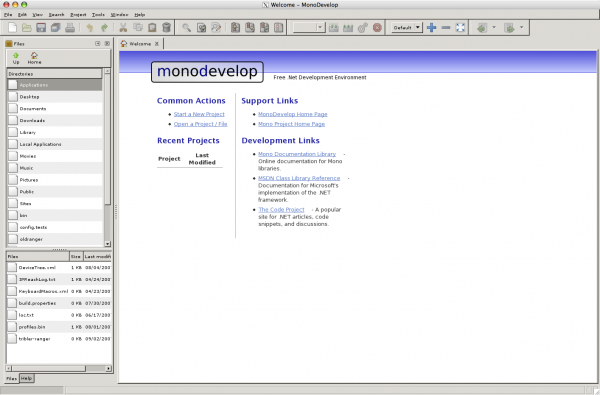
Task: Click the Open folder toolbar icon
Action: click(27, 28)
